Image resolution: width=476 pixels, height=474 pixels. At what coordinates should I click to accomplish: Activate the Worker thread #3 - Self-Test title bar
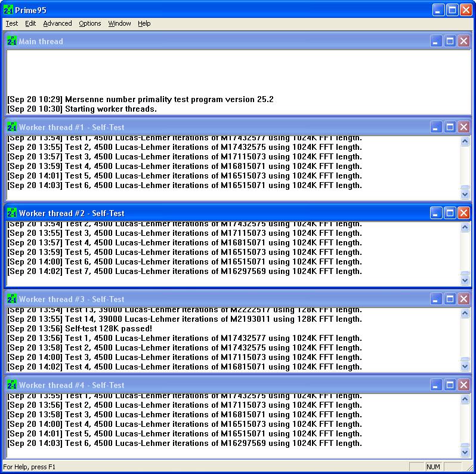pyautogui.click(x=238, y=299)
